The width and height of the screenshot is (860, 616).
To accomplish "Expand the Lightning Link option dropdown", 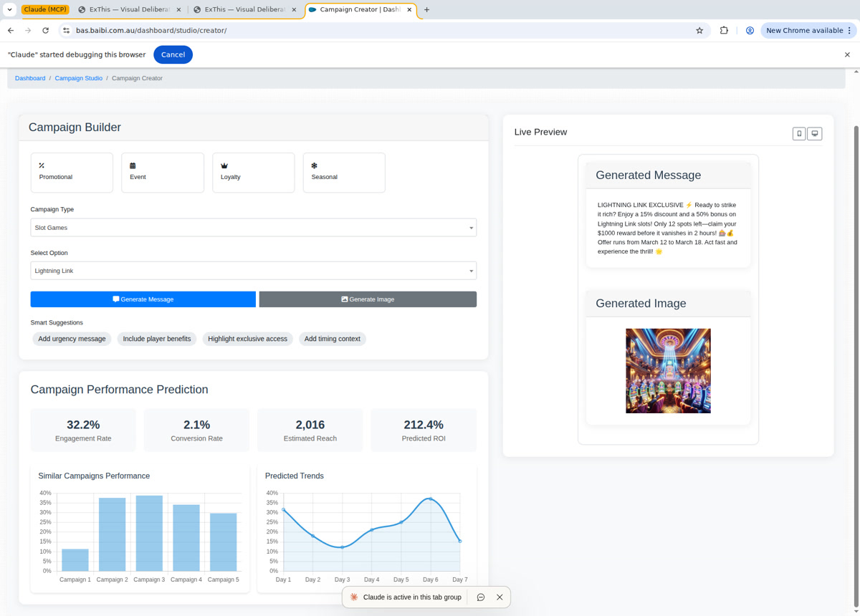I will pos(253,270).
